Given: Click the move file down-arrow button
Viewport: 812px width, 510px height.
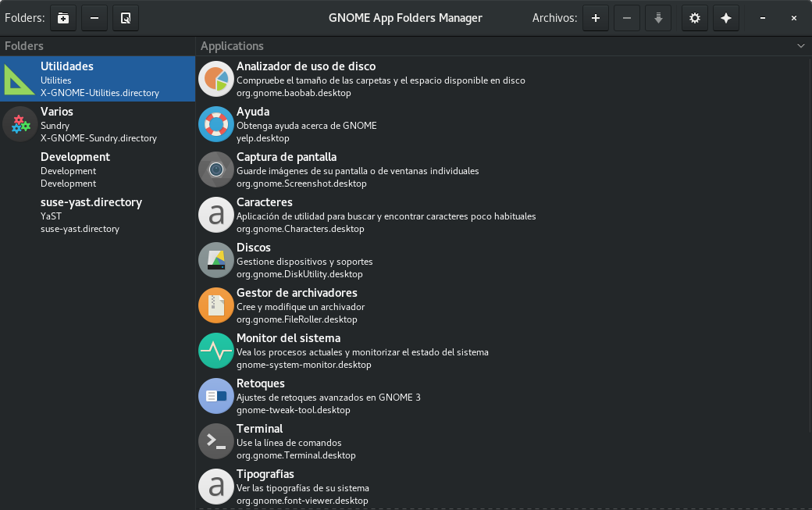Looking at the screenshot, I should [x=658, y=18].
